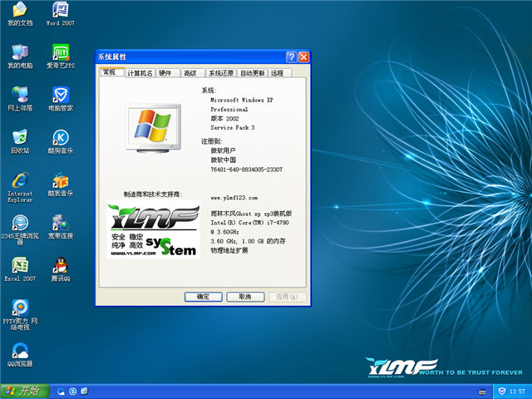Click the 微软用户 registered user text
This screenshot has width=532, height=399.
[x=223, y=150]
